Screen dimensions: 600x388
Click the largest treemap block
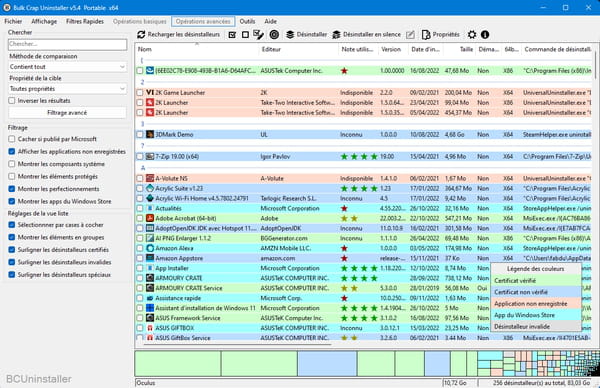pos(178,364)
